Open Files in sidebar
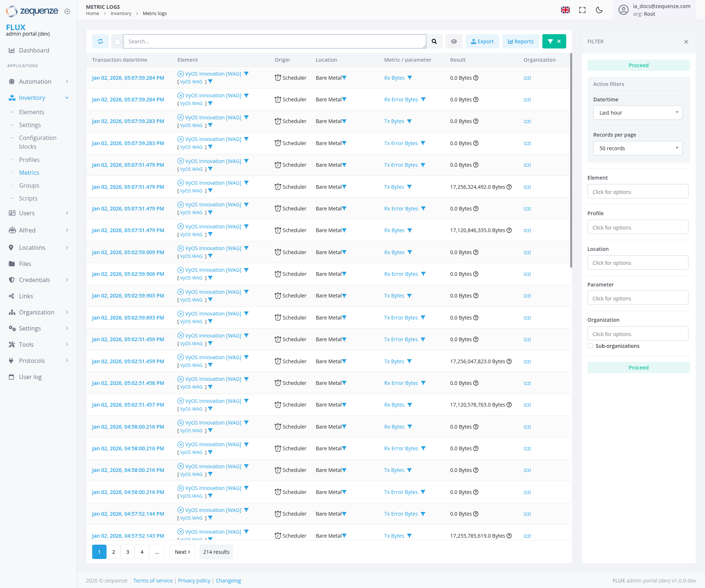The image size is (705, 588). (25, 264)
